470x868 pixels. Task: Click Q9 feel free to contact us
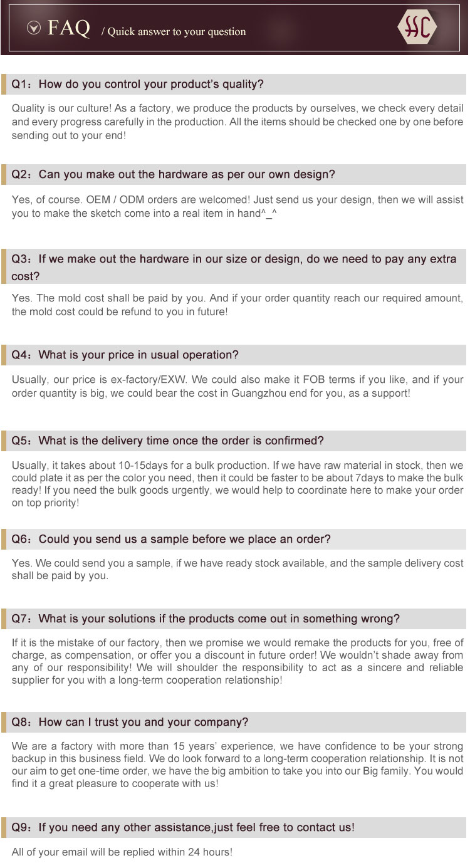[x=183, y=827]
